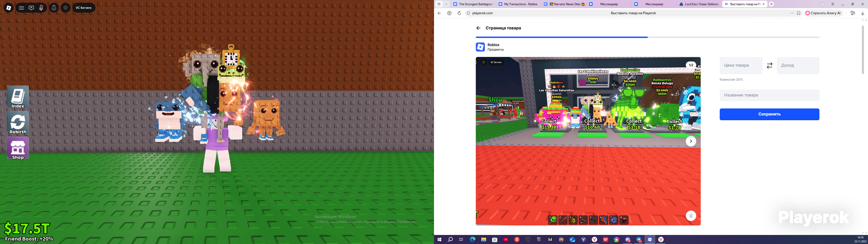Viewport: 868px width, 244px height.
Task: Expand the tab list dropdown arrow
Action: (x=446, y=4)
